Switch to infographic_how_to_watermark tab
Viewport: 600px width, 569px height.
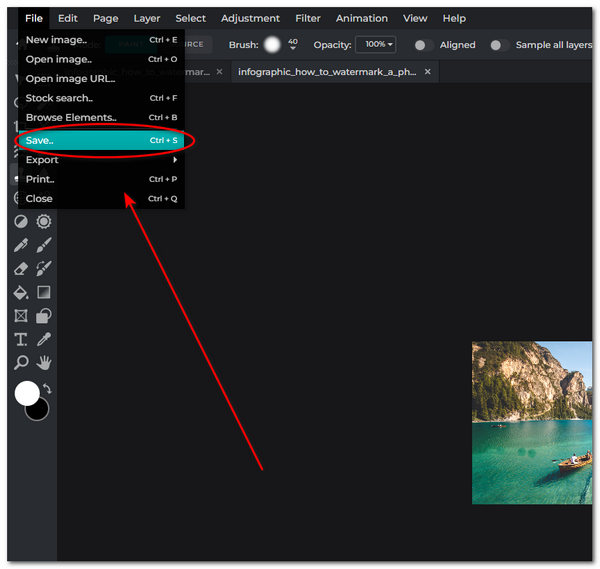click(x=327, y=72)
